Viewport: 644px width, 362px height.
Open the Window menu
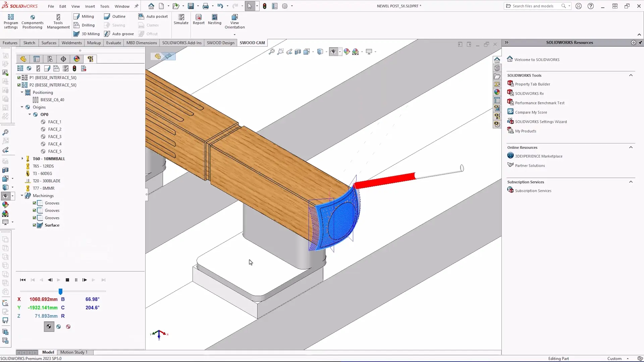(x=122, y=6)
